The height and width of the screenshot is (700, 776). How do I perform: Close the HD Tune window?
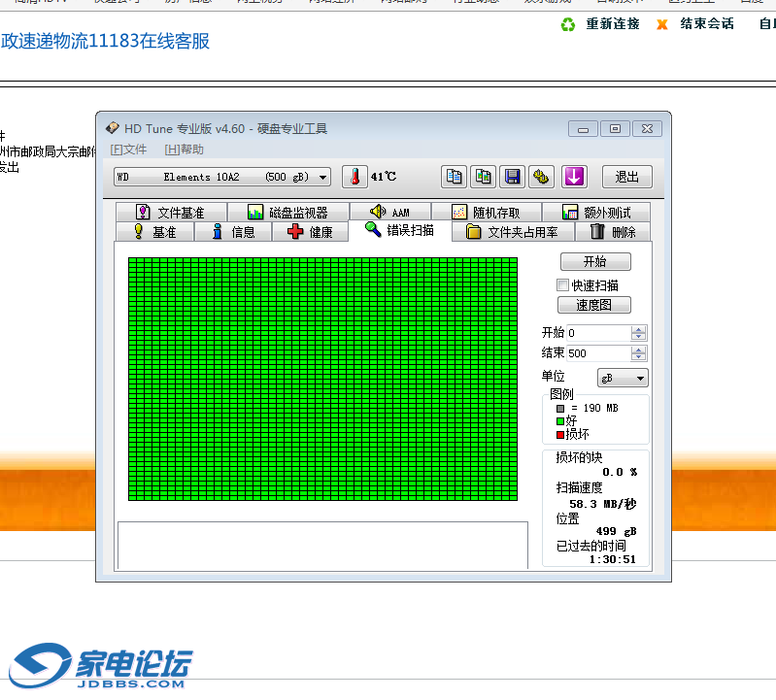(x=647, y=129)
